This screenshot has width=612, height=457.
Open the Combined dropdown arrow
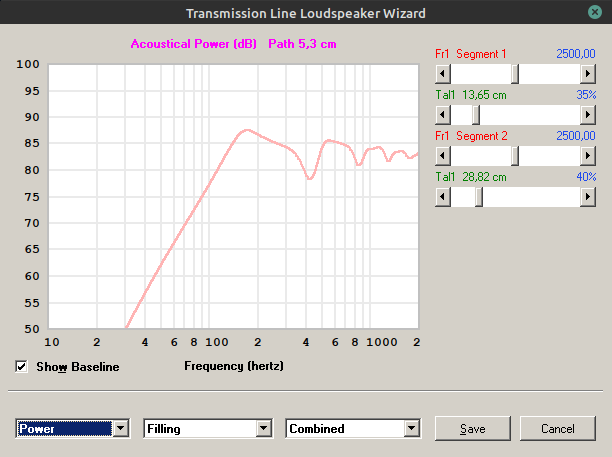pos(411,429)
